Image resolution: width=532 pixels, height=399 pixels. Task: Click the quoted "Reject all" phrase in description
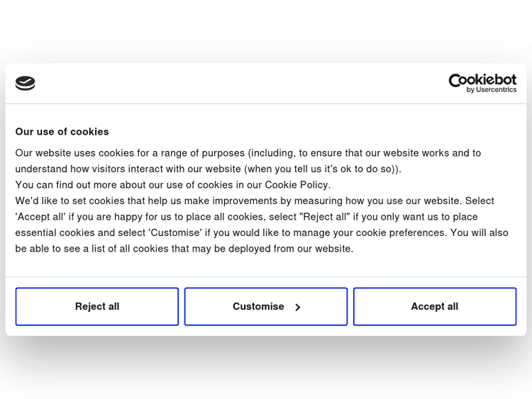(x=326, y=217)
